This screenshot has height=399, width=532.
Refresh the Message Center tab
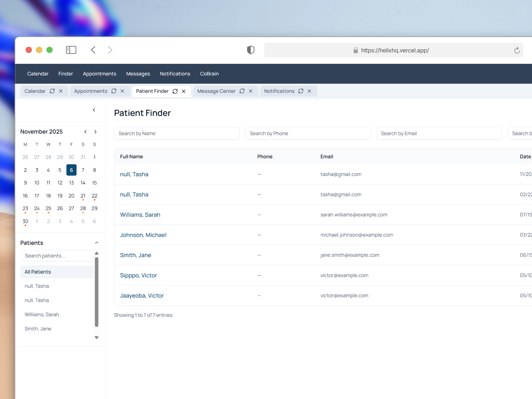242,91
